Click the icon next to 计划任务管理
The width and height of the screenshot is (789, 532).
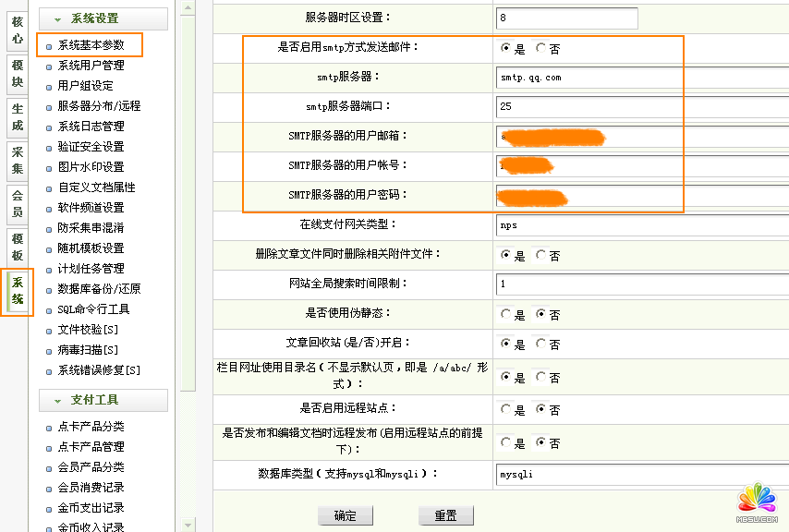tap(49, 269)
